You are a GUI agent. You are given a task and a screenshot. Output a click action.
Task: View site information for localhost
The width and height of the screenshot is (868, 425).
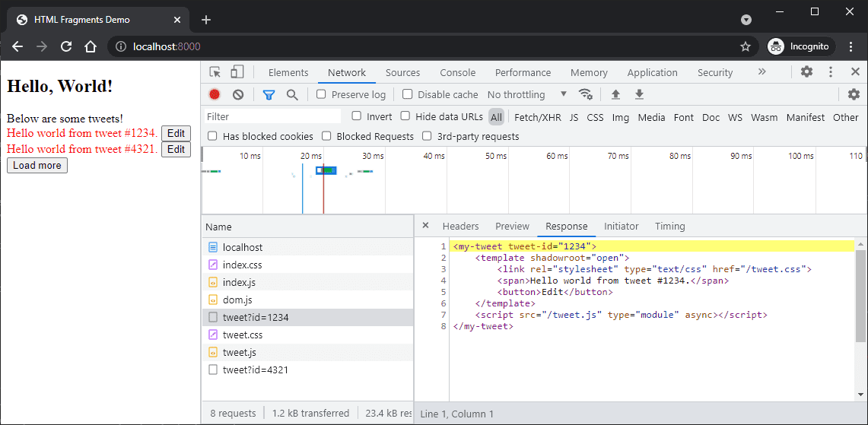(x=121, y=46)
